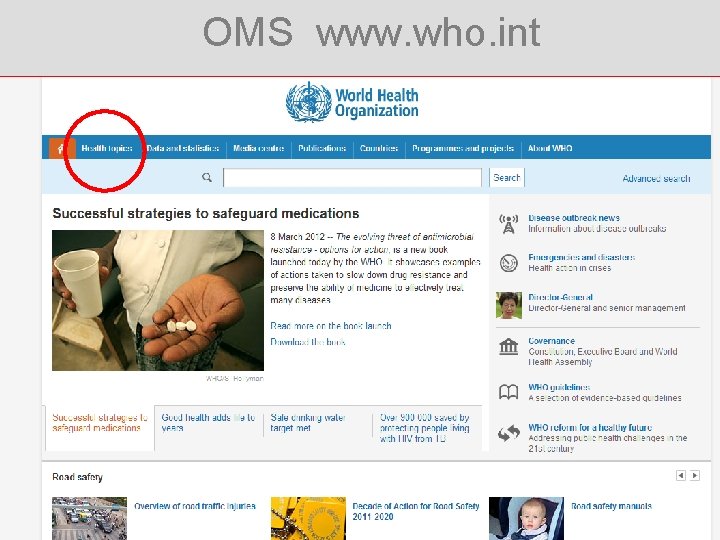Click the magnifying glass search icon

click(x=207, y=177)
